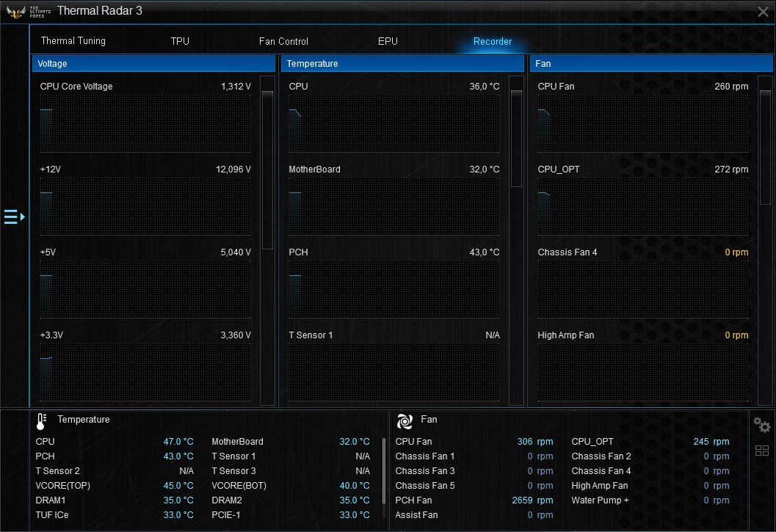This screenshot has height=532, width=776.
Task: Click the bottom panel 47.0 °C CPU value
Action: coord(178,442)
